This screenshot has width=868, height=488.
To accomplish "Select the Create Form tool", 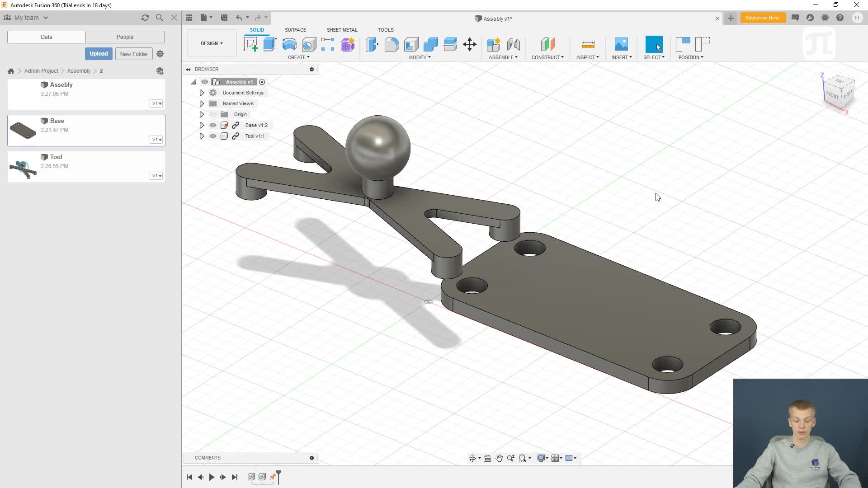I will [348, 44].
